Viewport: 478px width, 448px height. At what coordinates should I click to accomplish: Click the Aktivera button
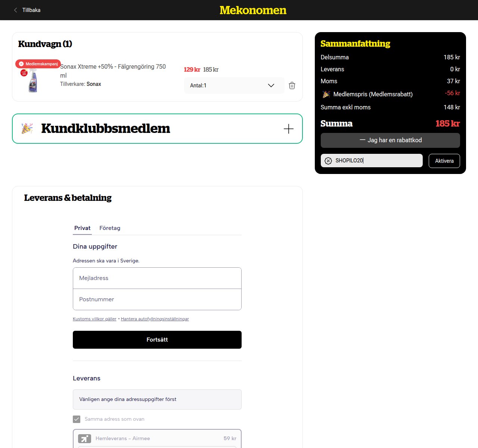coord(444,161)
